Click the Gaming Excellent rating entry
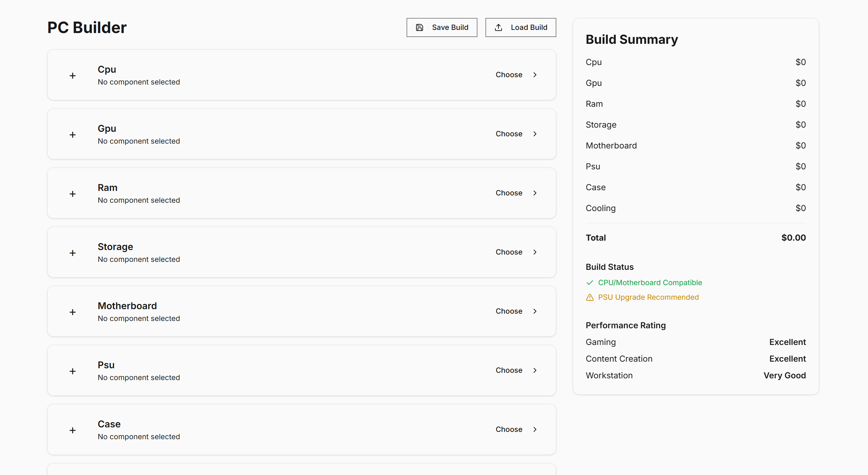This screenshot has height=475, width=868. [x=695, y=342]
